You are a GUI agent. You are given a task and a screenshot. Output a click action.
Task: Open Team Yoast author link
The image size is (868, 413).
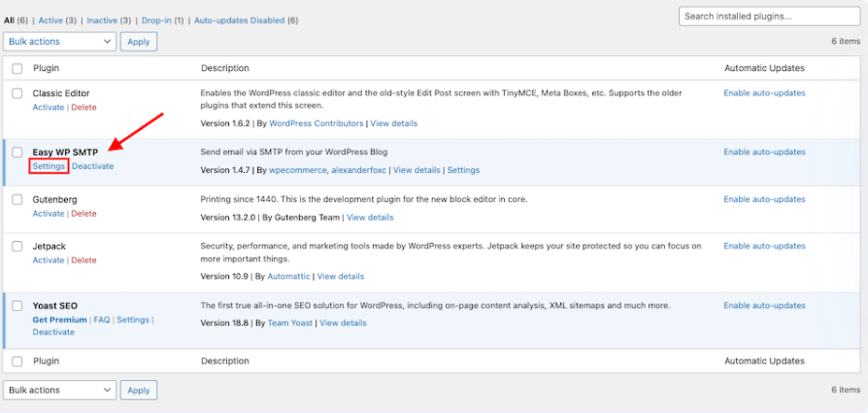pos(290,323)
